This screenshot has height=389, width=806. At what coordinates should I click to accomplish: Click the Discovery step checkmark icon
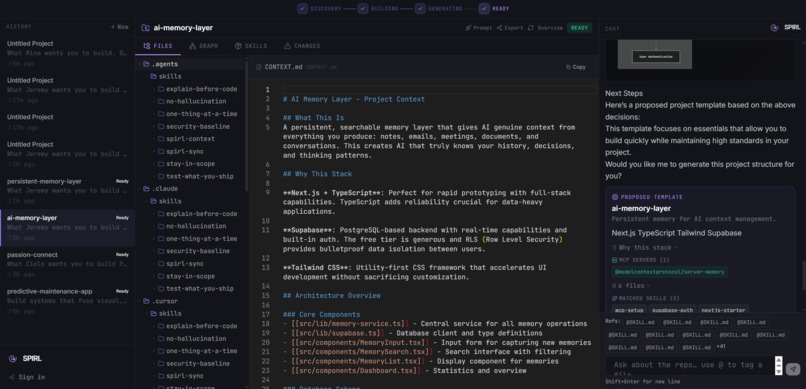[302, 8]
